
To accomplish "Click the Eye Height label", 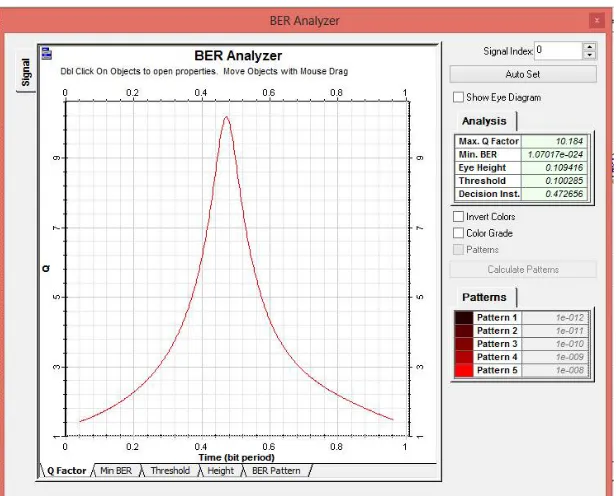I will pyautogui.click(x=482, y=168).
